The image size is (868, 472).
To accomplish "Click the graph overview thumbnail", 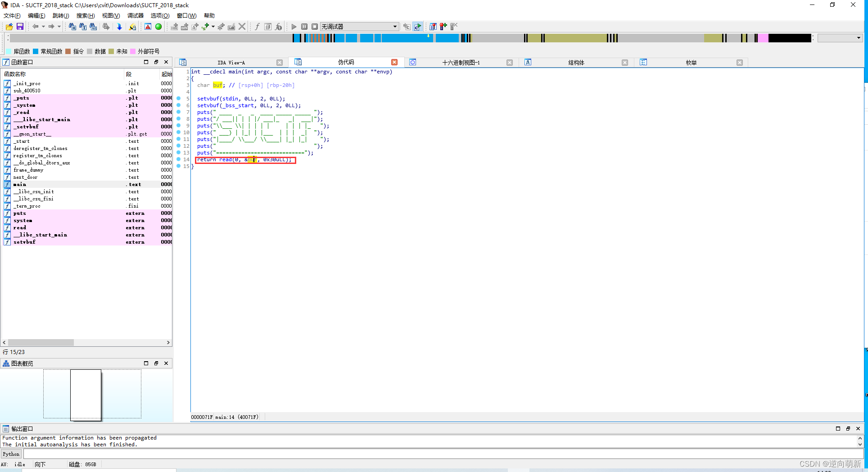I will pos(86,395).
